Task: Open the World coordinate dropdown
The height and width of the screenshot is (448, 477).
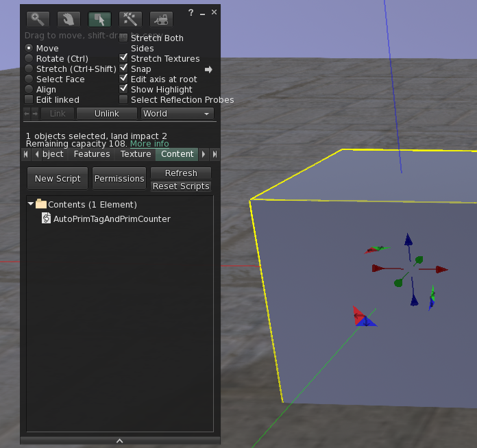Action: [177, 114]
